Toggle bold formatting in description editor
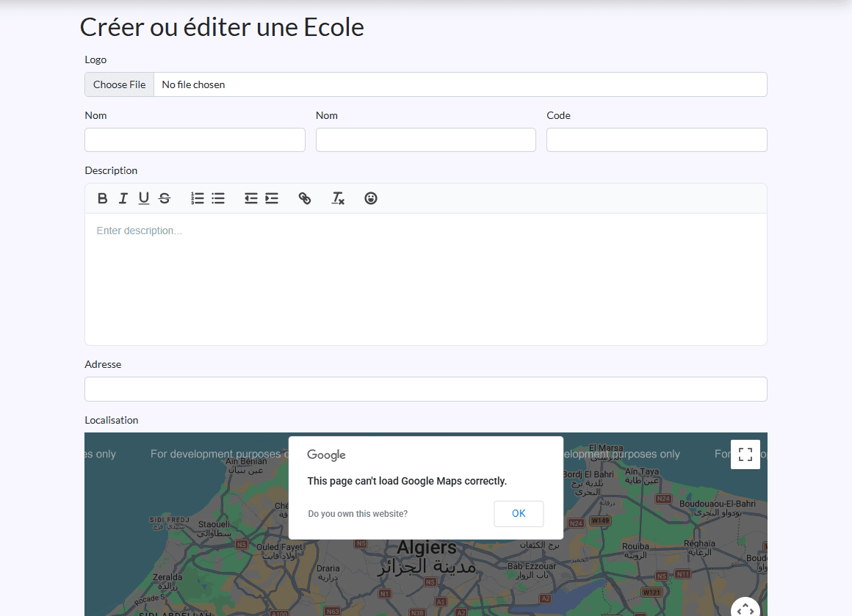Viewport: 852px width, 616px height. pos(102,198)
